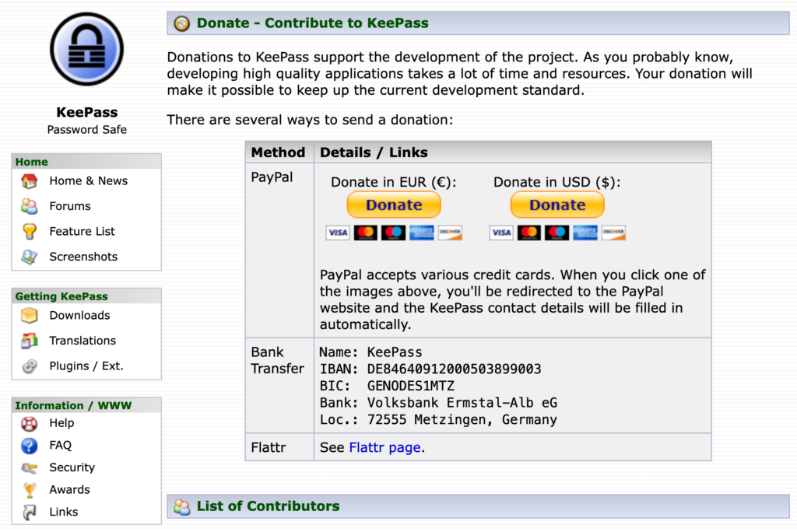The width and height of the screenshot is (797, 532).
Task: Click the Links arrow icon
Action: [x=30, y=513]
